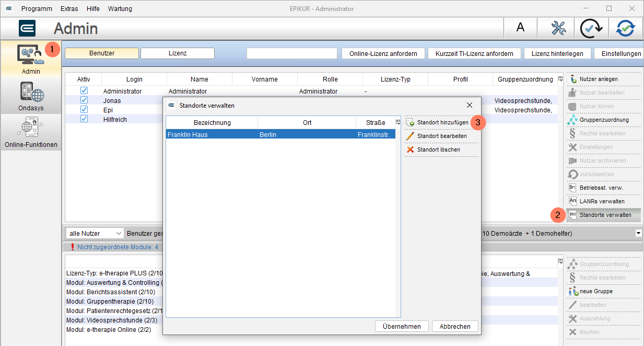Image resolution: width=644 pixels, height=346 pixels.
Task: Select 'Modul: e-therapie Online (2/2)' row
Action: pos(109,330)
